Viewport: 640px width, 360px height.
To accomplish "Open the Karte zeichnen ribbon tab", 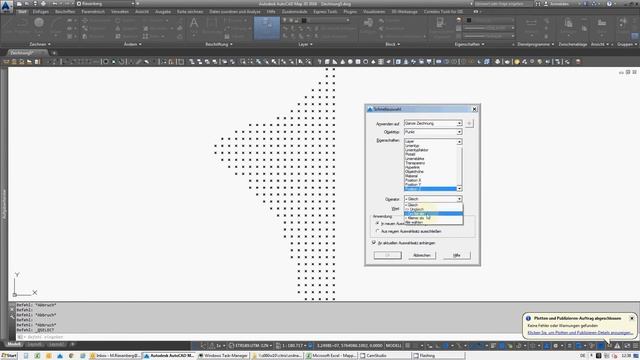I will click(190, 11).
